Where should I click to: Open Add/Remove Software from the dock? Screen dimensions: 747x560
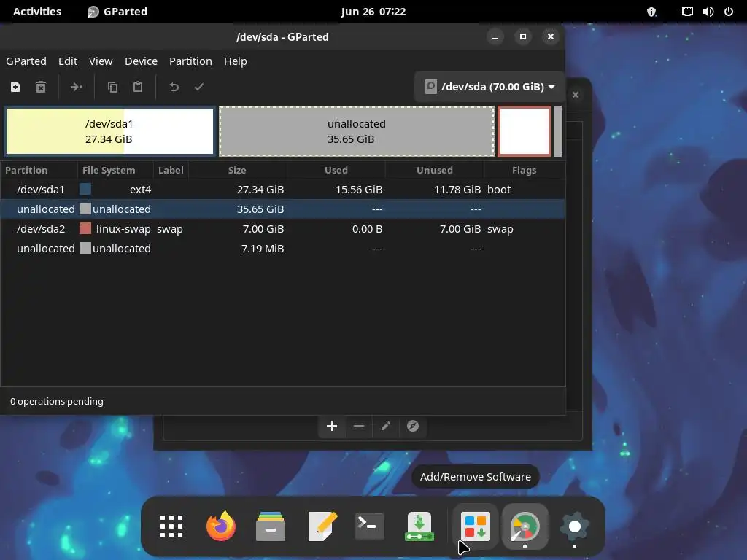(x=476, y=526)
